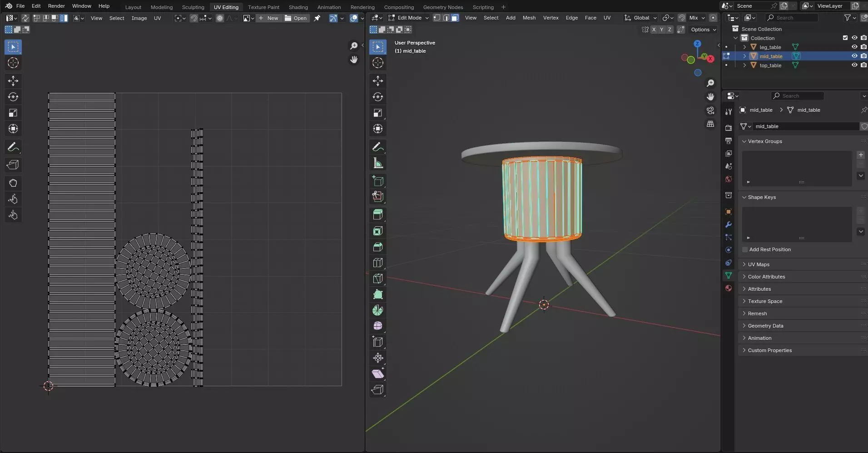Screen dimensions: 868x453
Task: Expand the Custom Properties panel
Action: pos(802,350)
